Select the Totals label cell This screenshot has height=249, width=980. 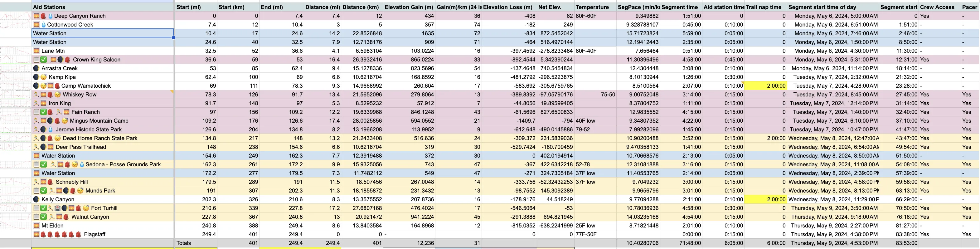[x=184, y=243]
